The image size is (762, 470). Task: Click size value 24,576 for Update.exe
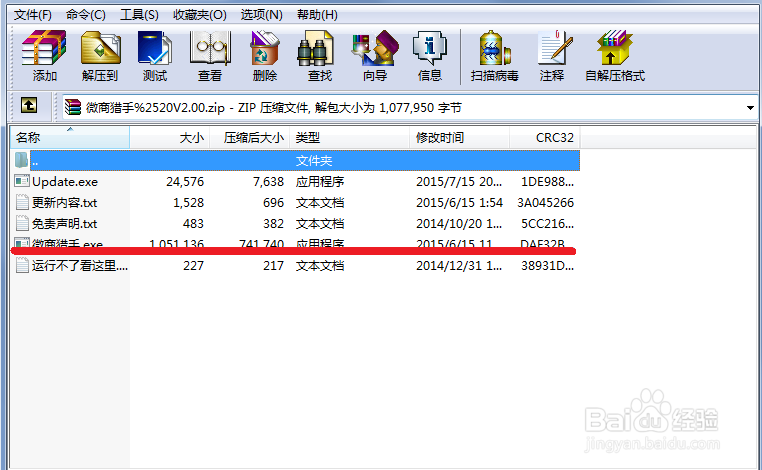pos(185,182)
